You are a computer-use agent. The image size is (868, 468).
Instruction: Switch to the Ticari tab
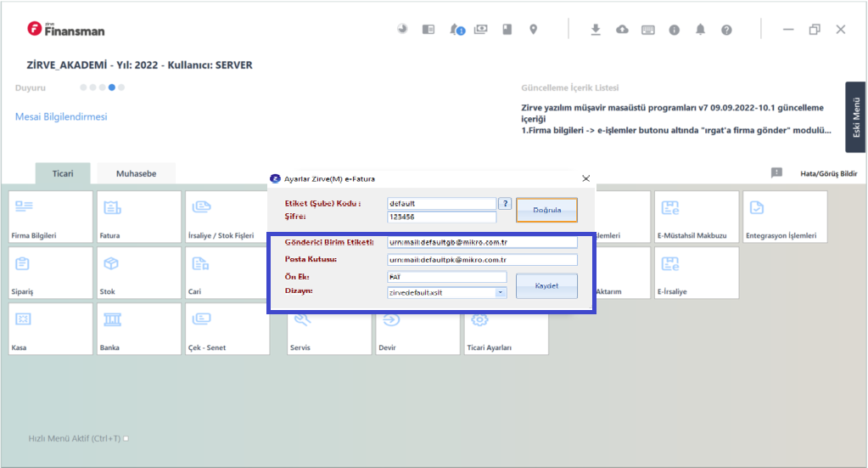63,173
